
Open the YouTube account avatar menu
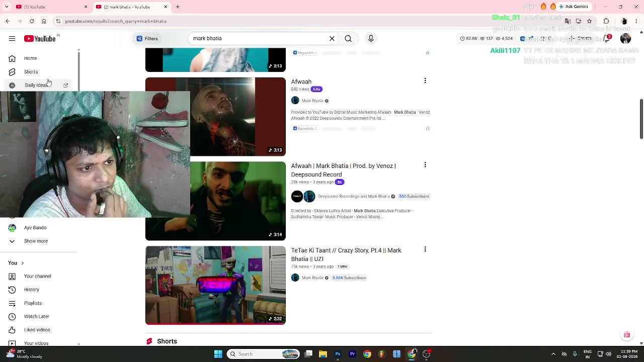point(625,39)
